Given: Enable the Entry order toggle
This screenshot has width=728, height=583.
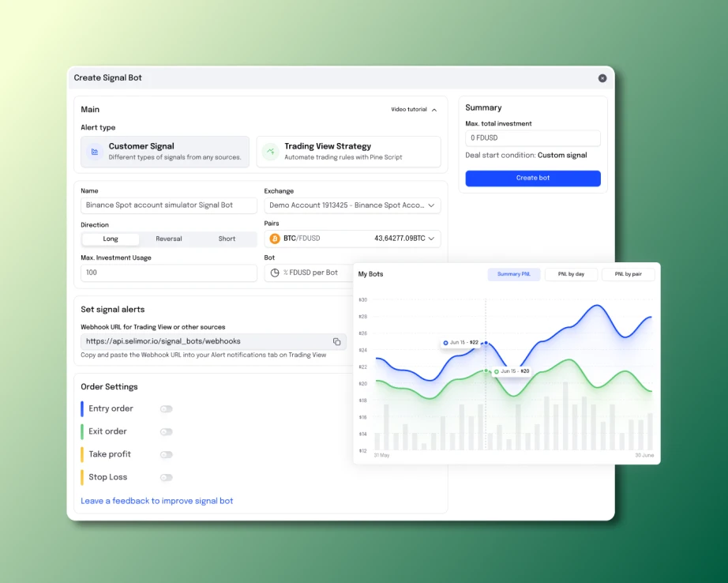Looking at the screenshot, I should click(x=166, y=409).
